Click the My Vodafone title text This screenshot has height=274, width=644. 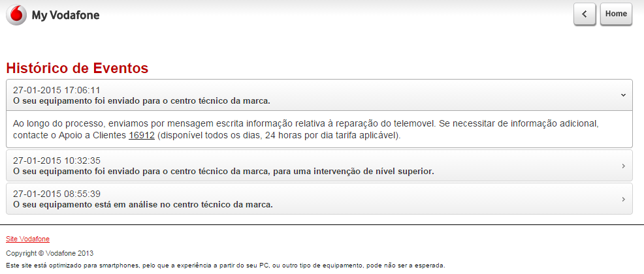(x=65, y=15)
